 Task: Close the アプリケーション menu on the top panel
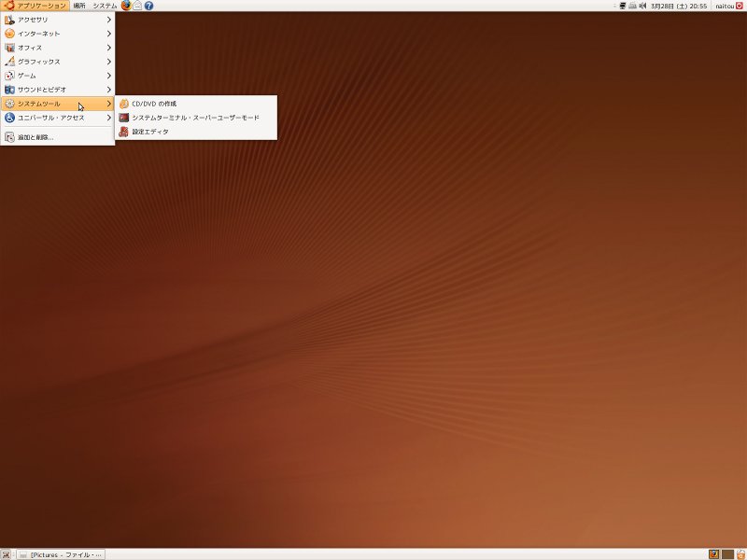[35, 6]
